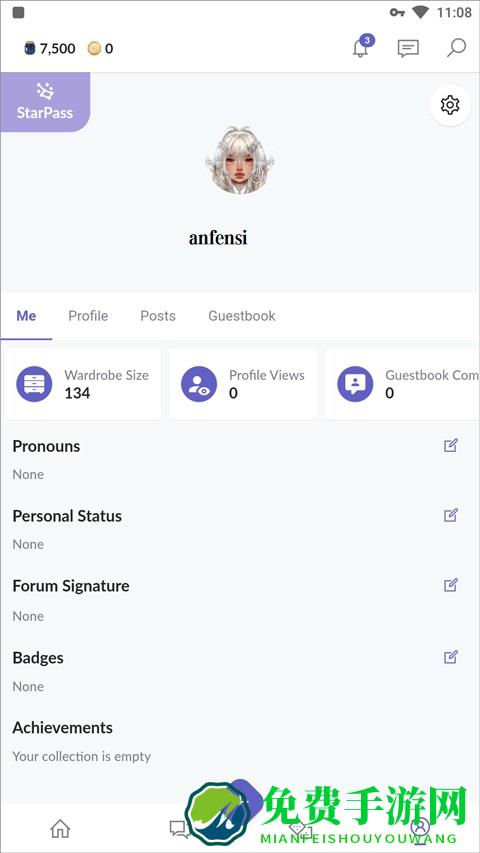The image size is (480, 853).
Task: Edit Forum Signature pencil icon
Action: pyautogui.click(x=451, y=585)
